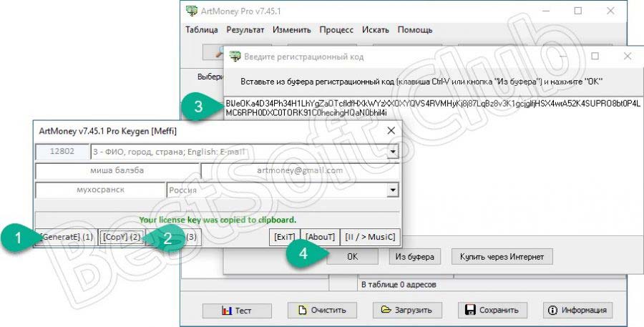Expand the license type dropdown in keygen
This screenshot has height=327, width=644.
click(393, 152)
